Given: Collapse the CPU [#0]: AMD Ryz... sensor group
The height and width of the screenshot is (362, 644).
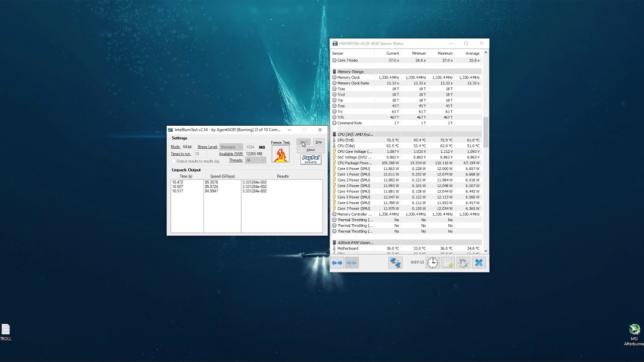Looking at the screenshot, I should [x=407, y=134].
